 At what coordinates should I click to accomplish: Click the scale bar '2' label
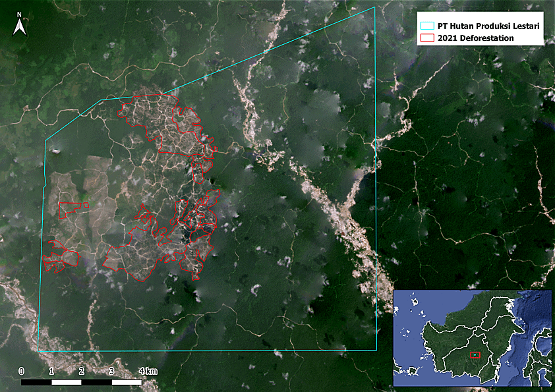click(82, 371)
